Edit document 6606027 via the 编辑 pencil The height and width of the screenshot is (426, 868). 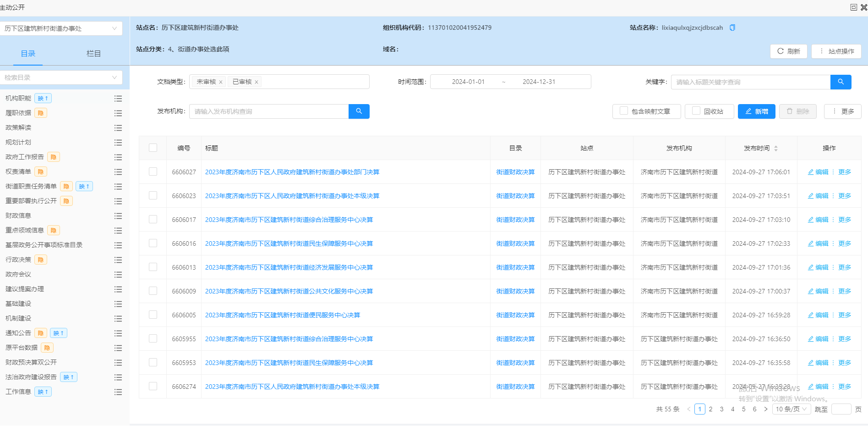pos(818,172)
